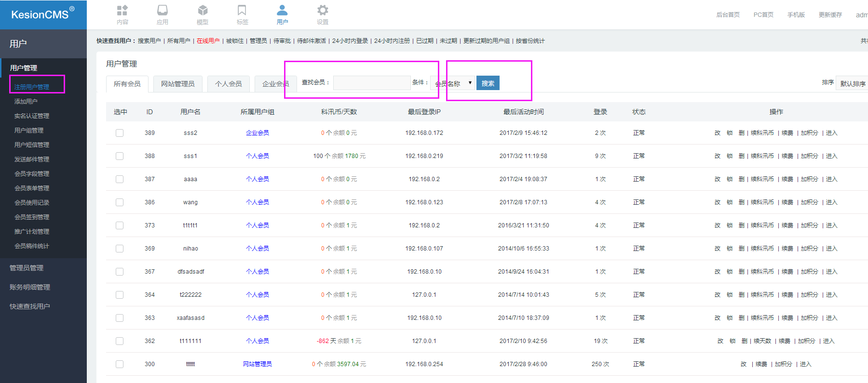Image resolution: width=868 pixels, height=383 pixels.
Task: Click 加积分 for user t222222
Action: click(x=810, y=295)
